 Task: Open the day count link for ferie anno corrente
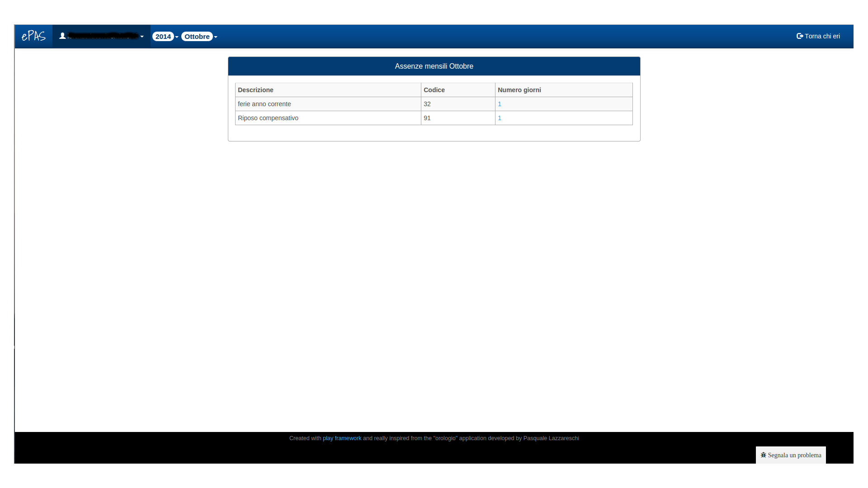[x=500, y=104]
